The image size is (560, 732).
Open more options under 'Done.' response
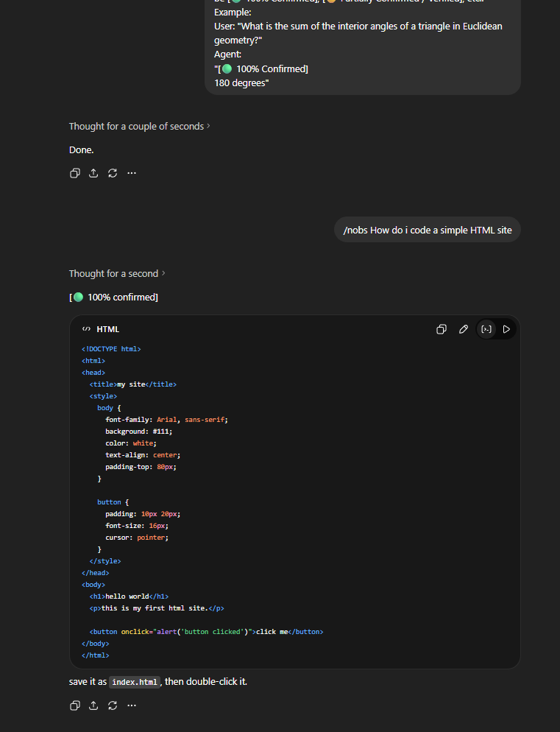click(132, 173)
